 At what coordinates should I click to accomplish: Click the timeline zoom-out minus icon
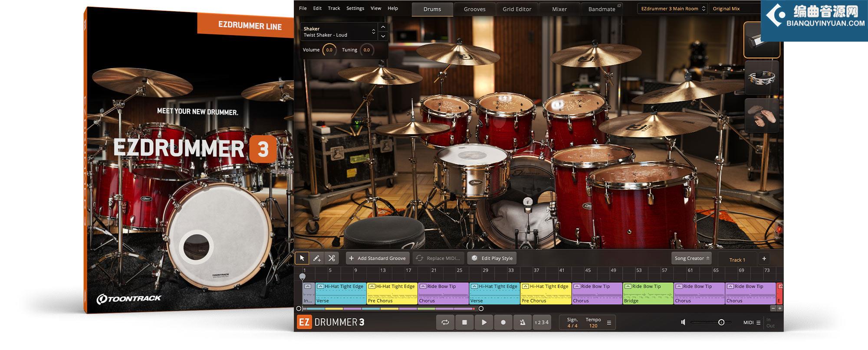pos(773,308)
